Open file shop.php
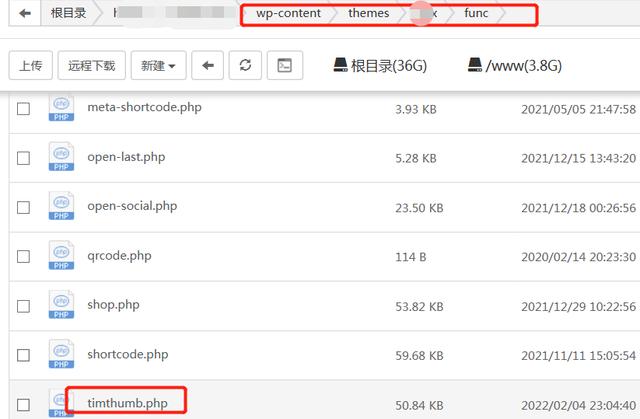Viewport: 640px width, 419px height. click(113, 305)
